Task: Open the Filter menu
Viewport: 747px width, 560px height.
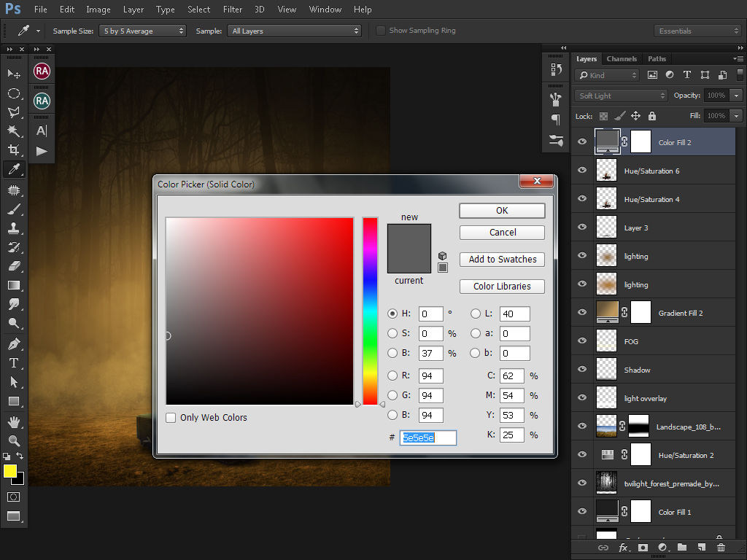Action: tap(233, 9)
